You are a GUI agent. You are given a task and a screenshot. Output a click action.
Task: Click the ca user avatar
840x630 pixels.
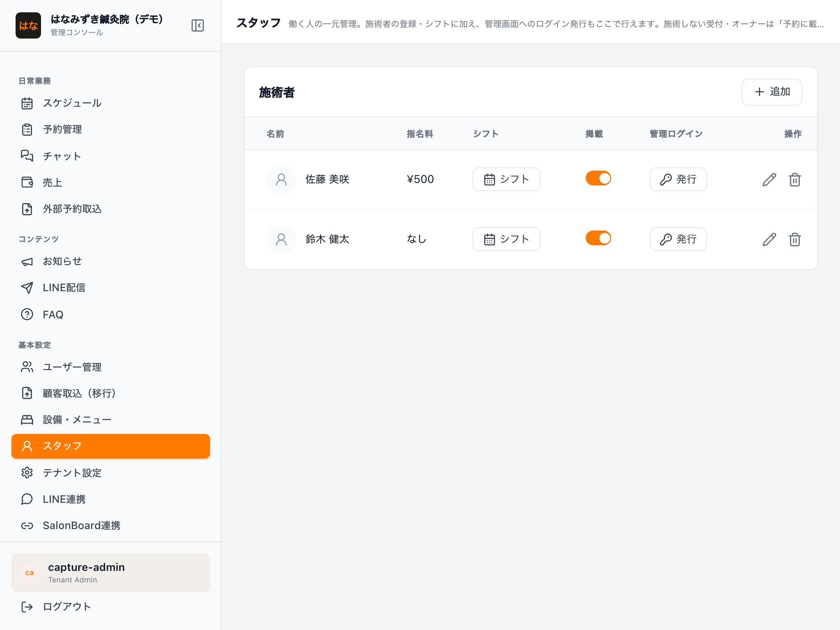[x=30, y=573]
